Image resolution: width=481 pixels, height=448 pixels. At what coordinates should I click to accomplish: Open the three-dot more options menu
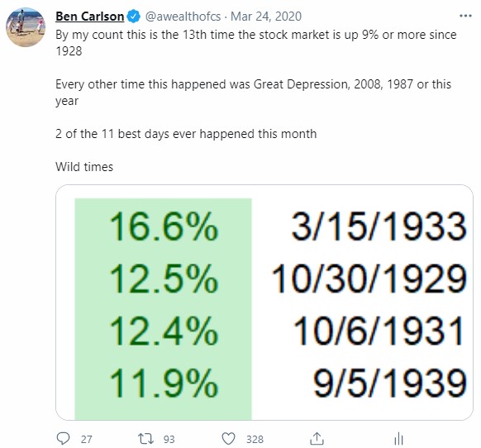tap(465, 16)
